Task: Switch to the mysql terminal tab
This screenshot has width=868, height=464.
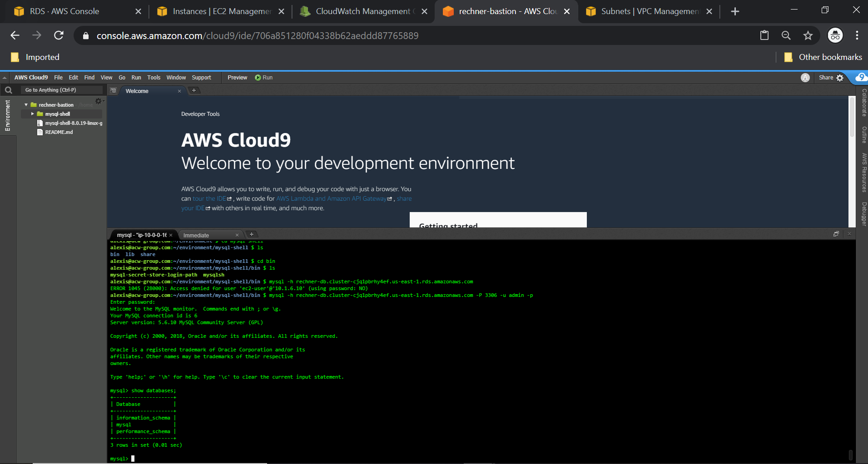Action: 142,235
